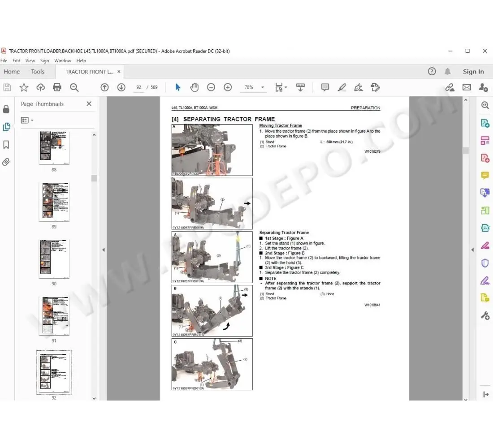
Task: Select page 89 thumbnail
Action: [54, 202]
